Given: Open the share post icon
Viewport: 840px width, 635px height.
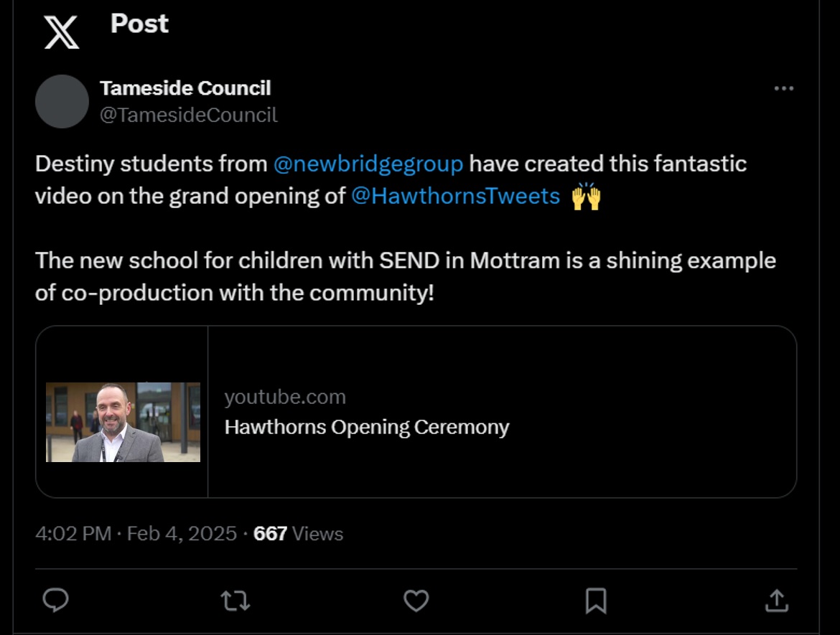Looking at the screenshot, I should pyautogui.click(x=776, y=601).
